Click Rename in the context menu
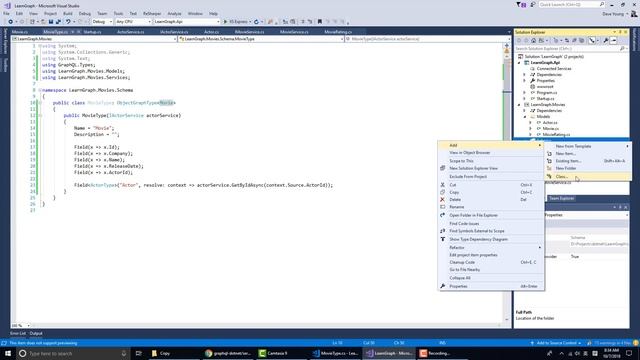The height and width of the screenshot is (360, 640). pos(491,207)
